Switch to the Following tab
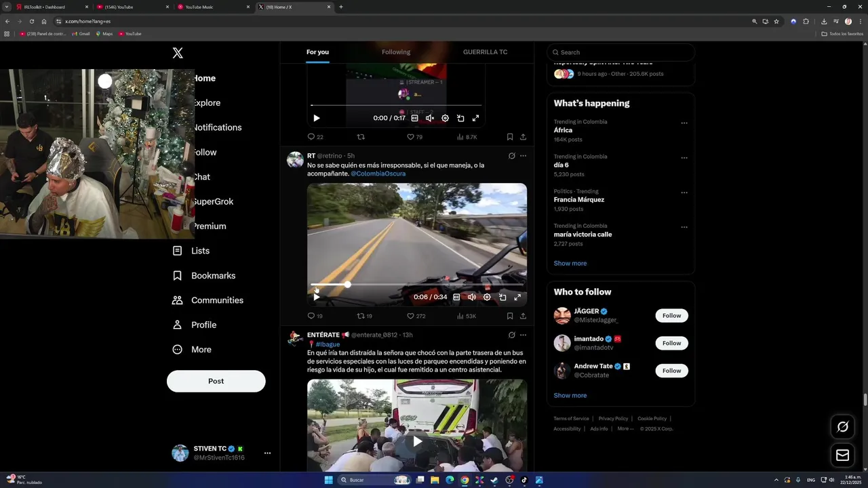The image size is (868, 488). 396,52
